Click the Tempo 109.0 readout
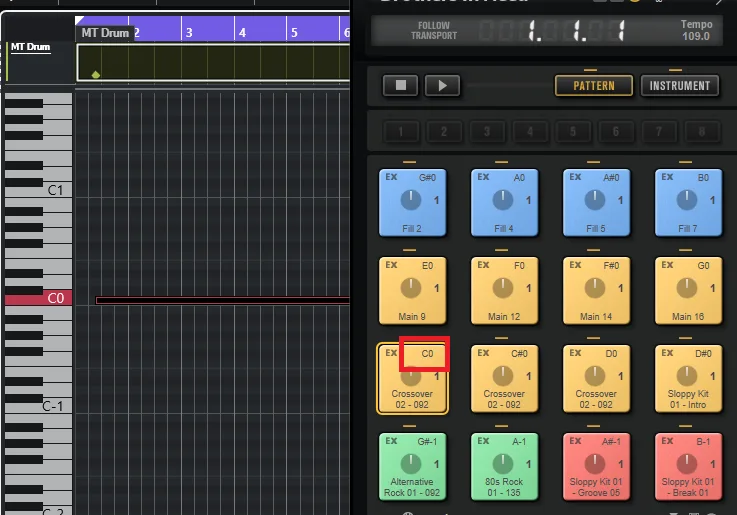737x515 pixels. (696, 30)
